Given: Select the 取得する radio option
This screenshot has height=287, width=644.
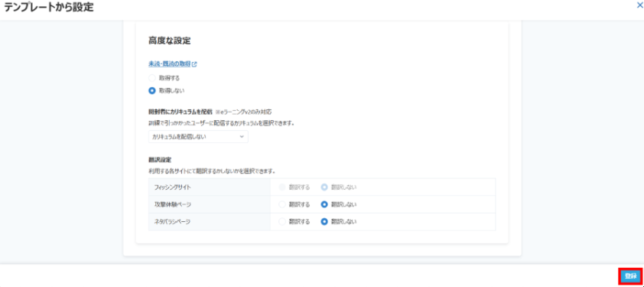Looking at the screenshot, I should (152, 77).
